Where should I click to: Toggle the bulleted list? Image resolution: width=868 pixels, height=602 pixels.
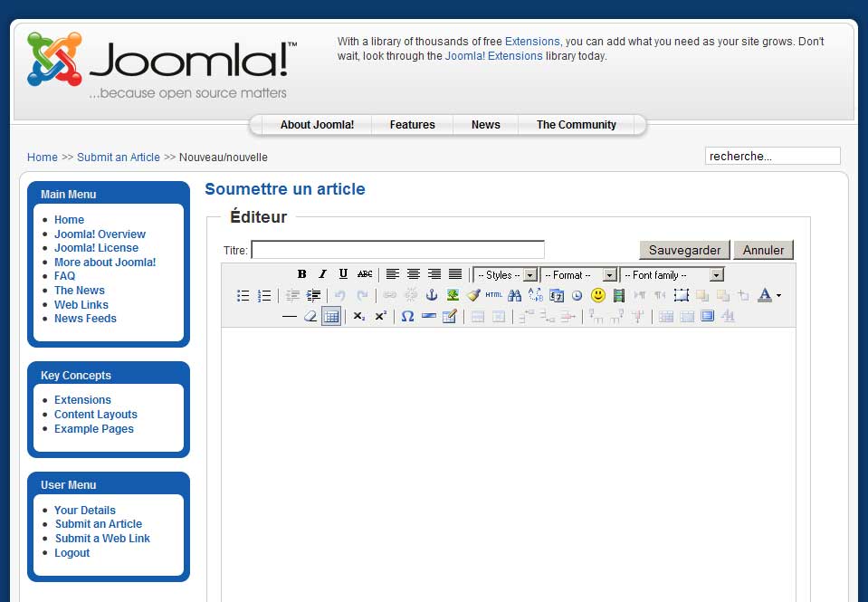(243, 295)
